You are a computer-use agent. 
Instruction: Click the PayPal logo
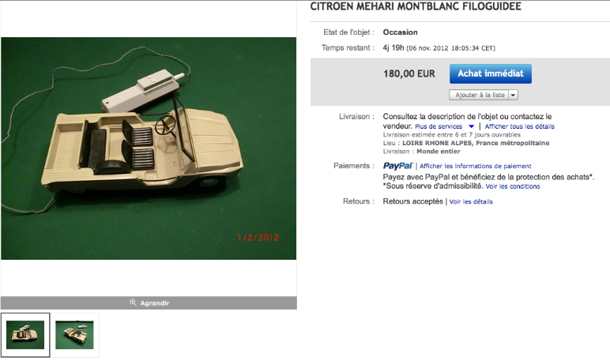pos(397,166)
